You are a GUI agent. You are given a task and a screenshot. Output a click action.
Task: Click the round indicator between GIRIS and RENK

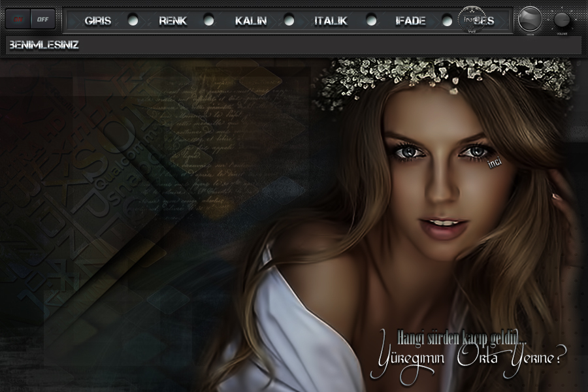coord(133,21)
